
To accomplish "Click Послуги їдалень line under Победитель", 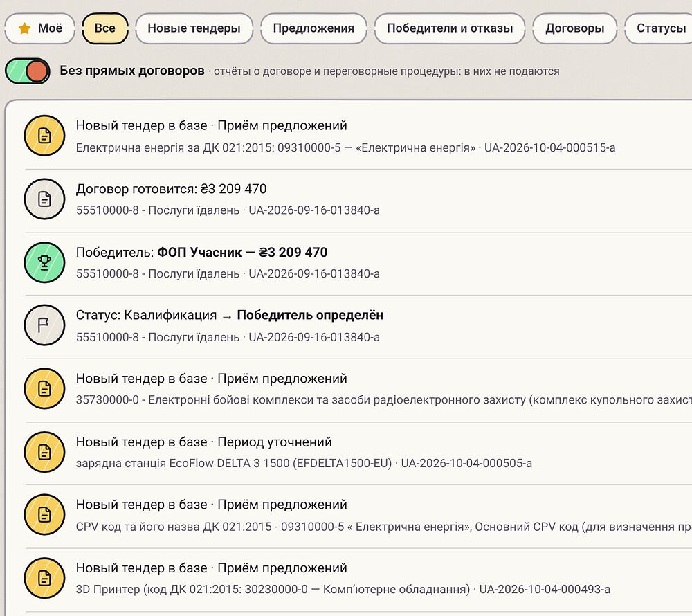I will [x=228, y=274].
